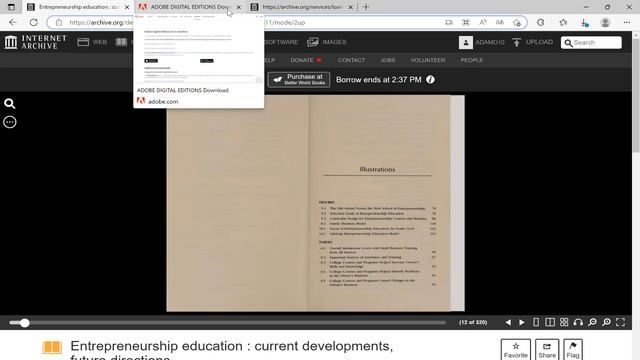Go back with the browser back arrow

click(13, 22)
